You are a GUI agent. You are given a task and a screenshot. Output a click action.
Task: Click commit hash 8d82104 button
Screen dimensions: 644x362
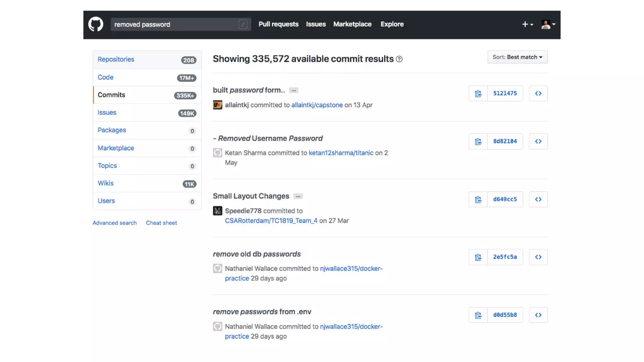505,141
